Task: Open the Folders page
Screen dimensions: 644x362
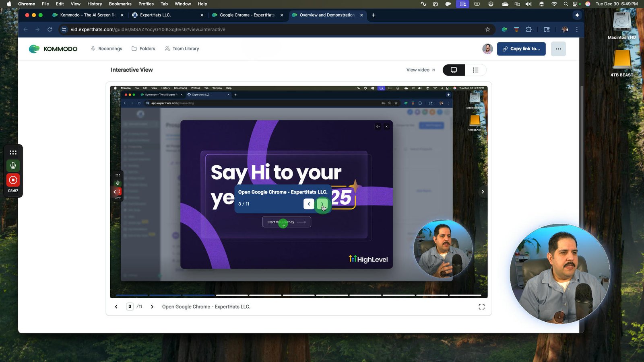Action: click(x=143, y=49)
